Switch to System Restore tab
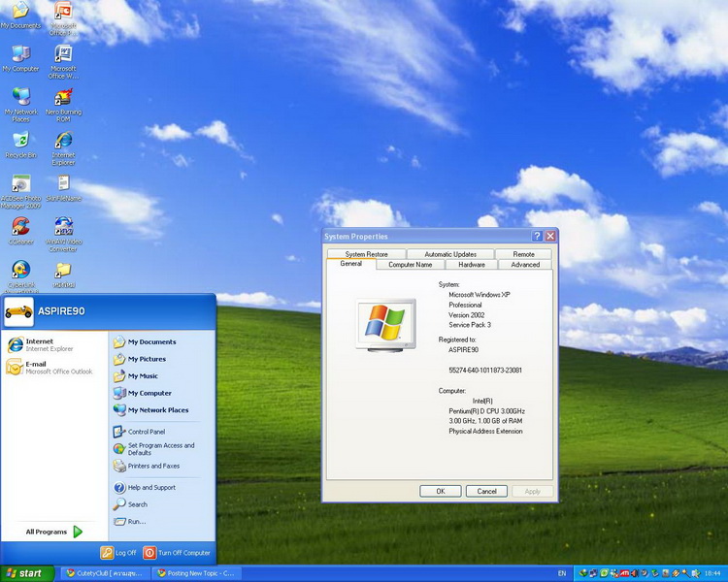The height and width of the screenshot is (582, 728). coord(366,254)
